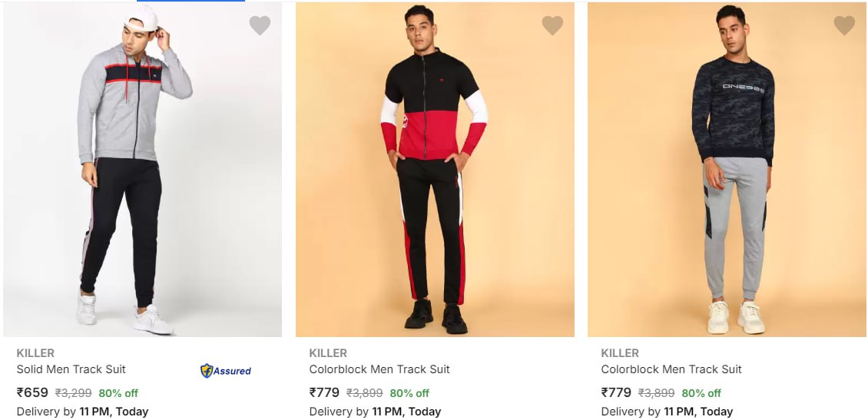Viewport: 868px width, 420px height.
Task: Open the red and black jacket photo
Action: tap(435, 169)
